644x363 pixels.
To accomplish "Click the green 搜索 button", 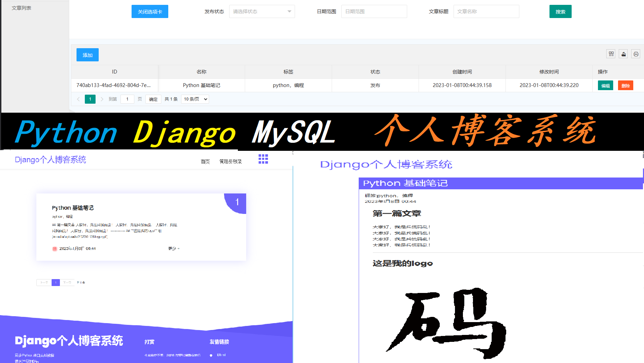I will click(x=561, y=11).
